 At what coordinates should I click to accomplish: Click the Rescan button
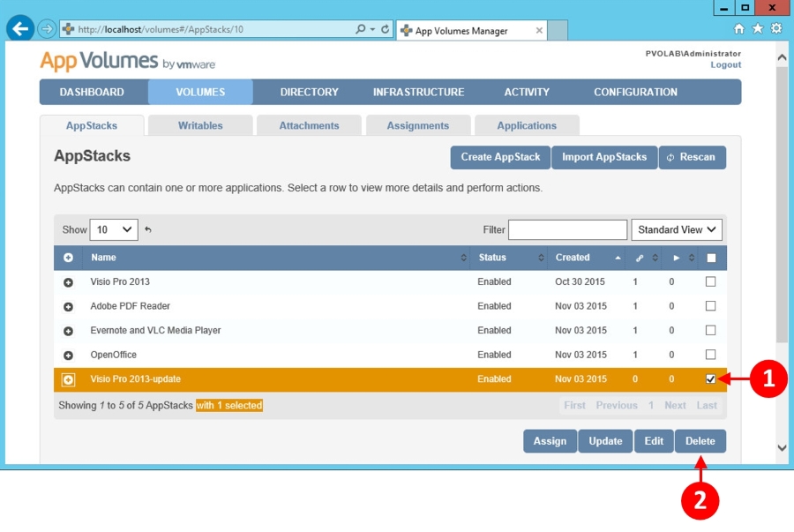click(x=693, y=157)
